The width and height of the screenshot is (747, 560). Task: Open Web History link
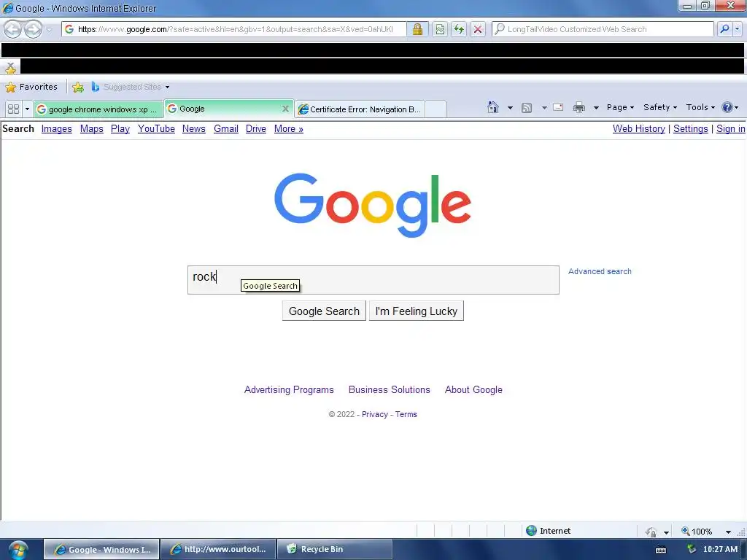coord(639,128)
